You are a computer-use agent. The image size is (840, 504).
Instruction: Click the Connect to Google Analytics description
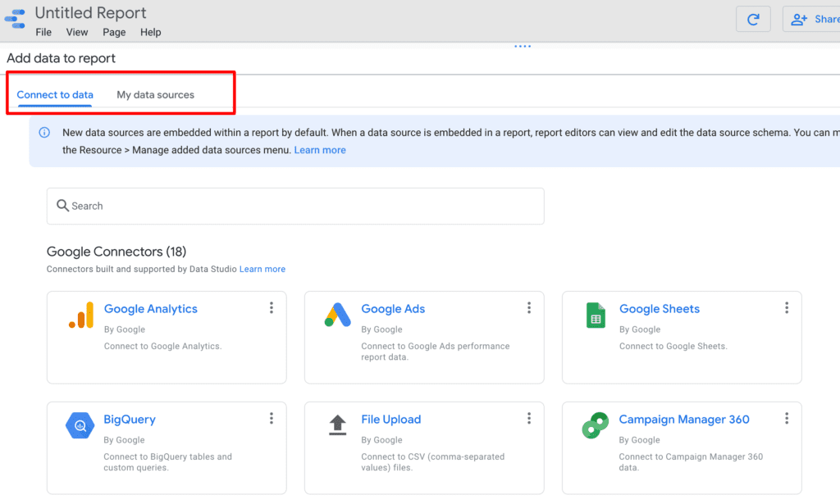coord(163,346)
